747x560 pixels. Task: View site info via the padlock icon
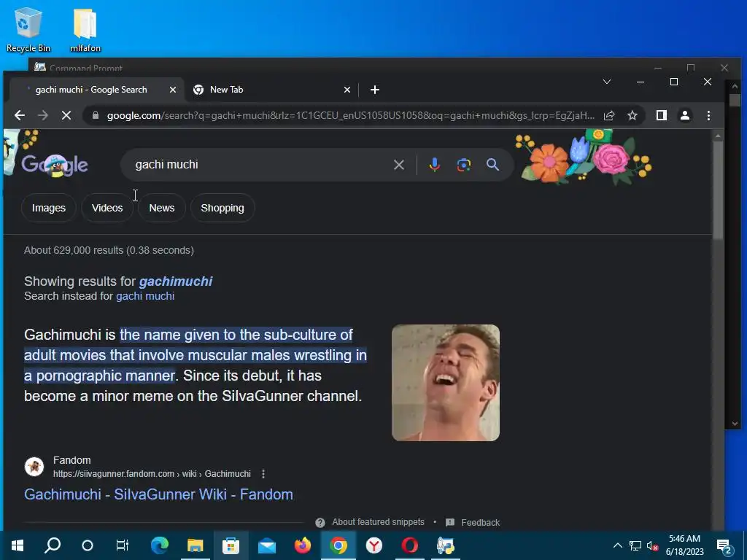pyautogui.click(x=96, y=115)
